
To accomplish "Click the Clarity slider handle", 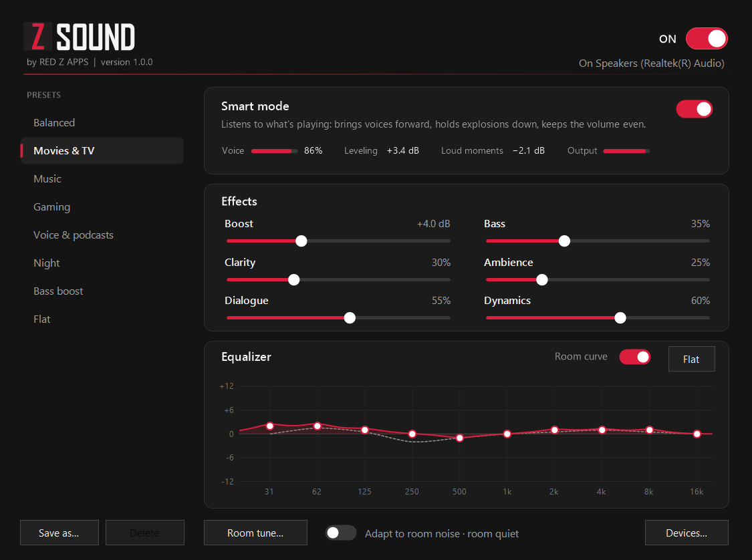I will pos(294,279).
